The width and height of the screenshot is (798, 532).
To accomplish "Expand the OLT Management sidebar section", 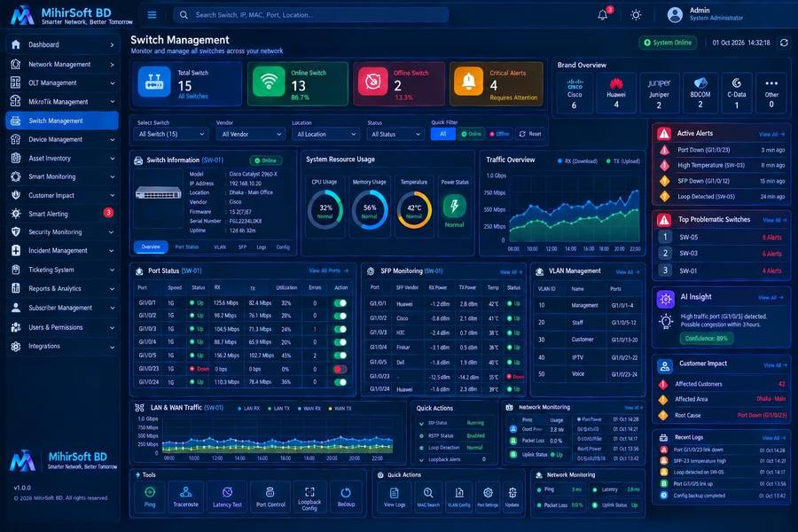I will (x=62, y=83).
